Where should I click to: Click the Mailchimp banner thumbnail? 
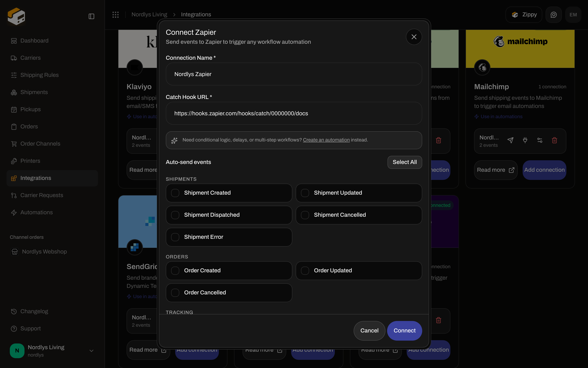520,49
